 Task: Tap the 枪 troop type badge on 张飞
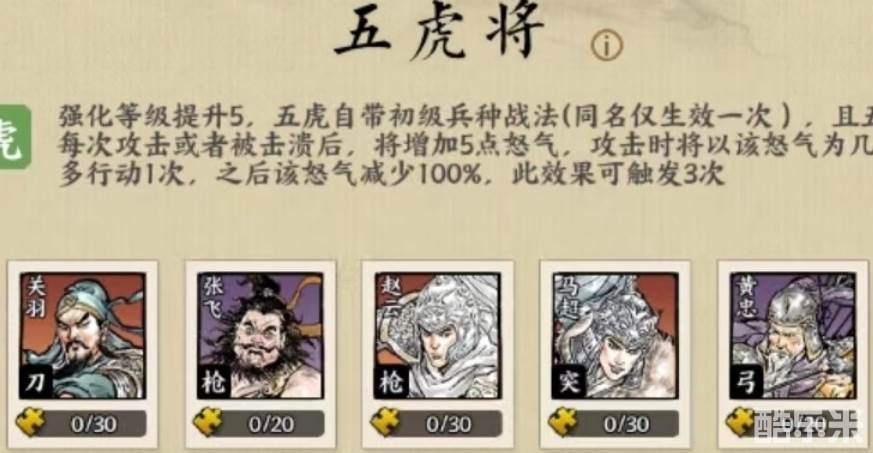[214, 382]
